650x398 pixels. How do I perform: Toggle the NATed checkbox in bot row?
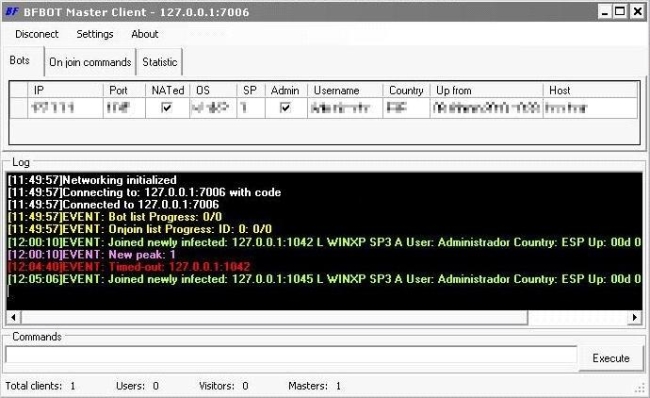[x=167, y=108]
